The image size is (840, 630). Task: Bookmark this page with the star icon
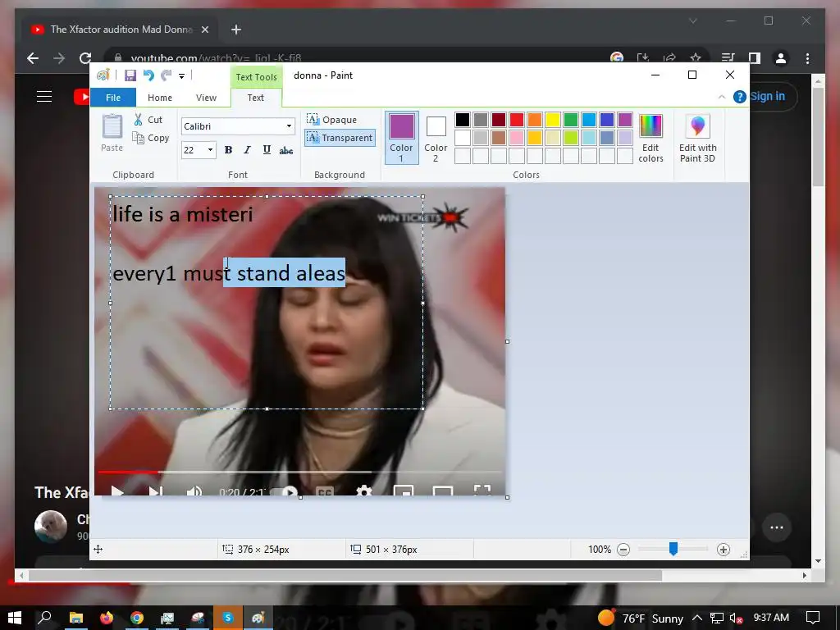coord(696,58)
